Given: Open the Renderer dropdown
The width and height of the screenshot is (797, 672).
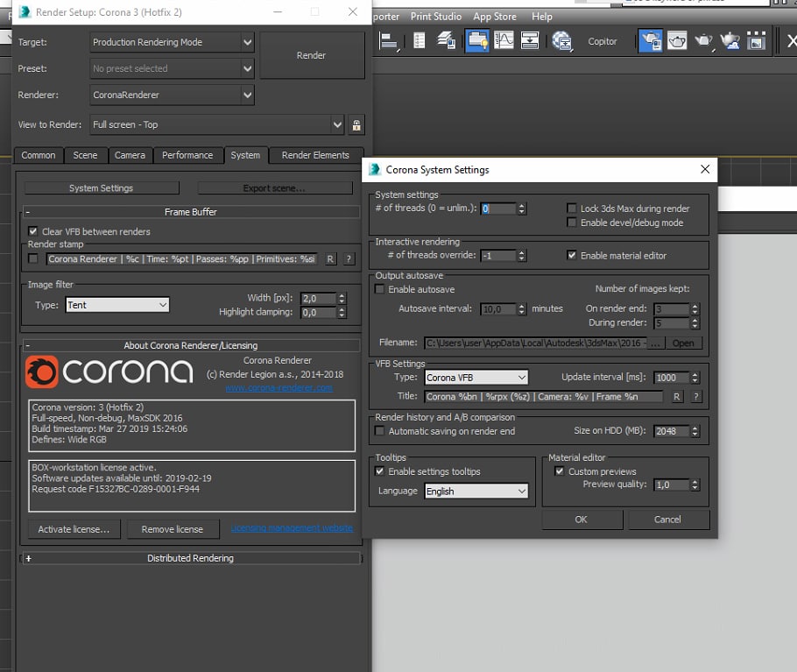Looking at the screenshot, I should click(172, 95).
